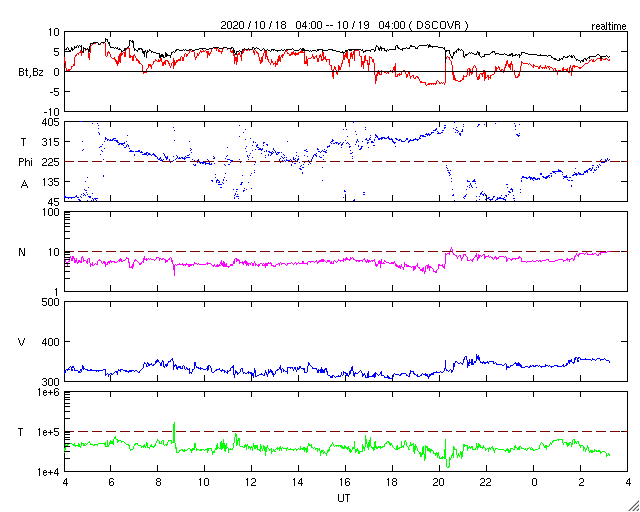Select the 1e+6 tick on the temperature axis

[x=48, y=393]
